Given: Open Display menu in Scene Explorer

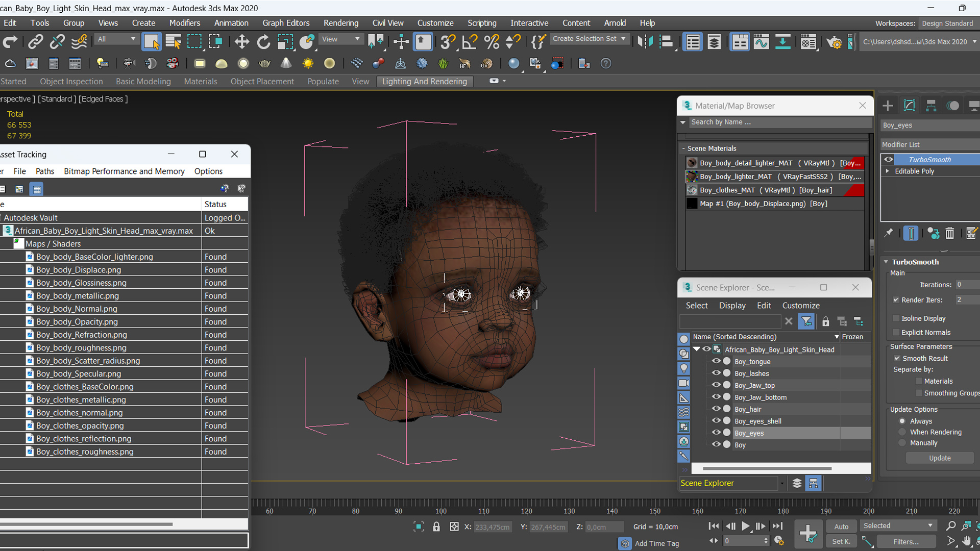Looking at the screenshot, I should [732, 306].
